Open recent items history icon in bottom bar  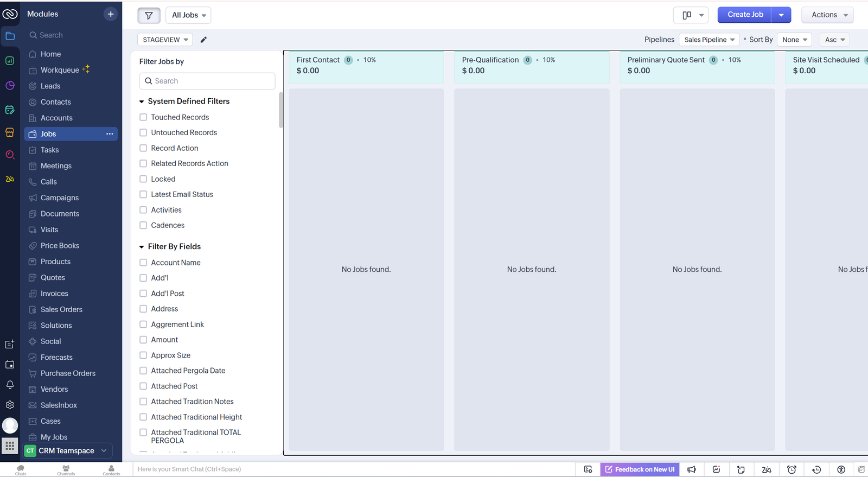pyautogui.click(x=816, y=469)
